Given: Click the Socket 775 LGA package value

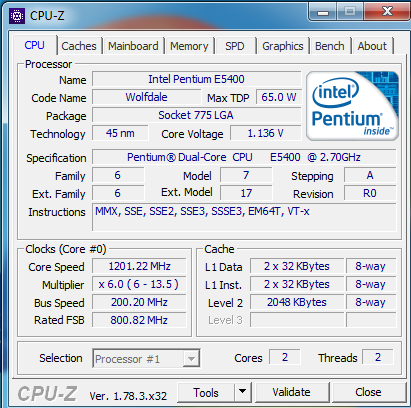Looking at the screenshot, I should coord(197,115).
